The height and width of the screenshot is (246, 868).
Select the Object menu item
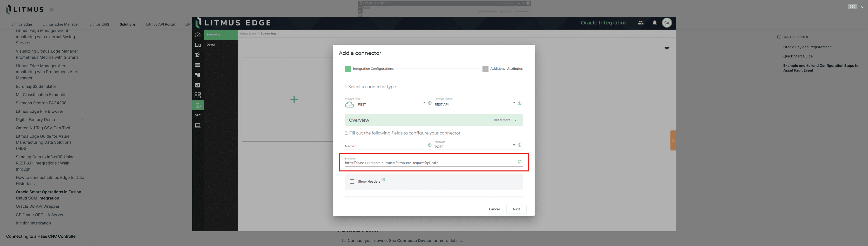[x=211, y=45]
